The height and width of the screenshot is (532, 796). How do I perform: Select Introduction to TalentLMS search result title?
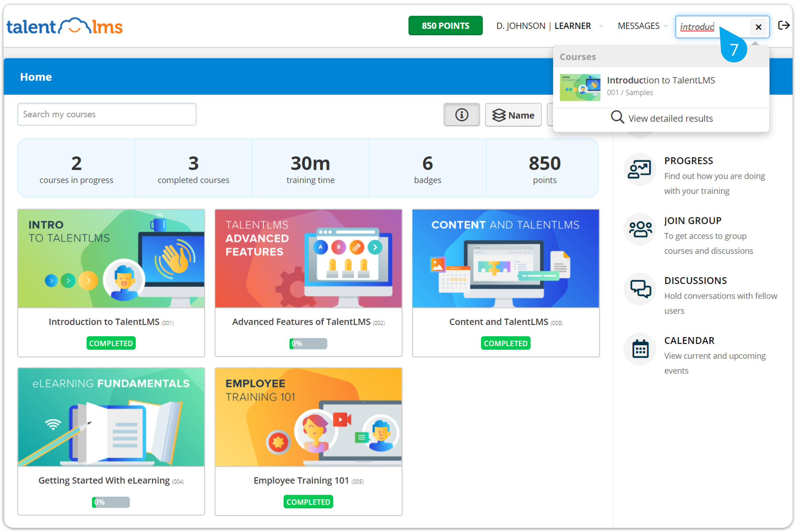[661, 80]
